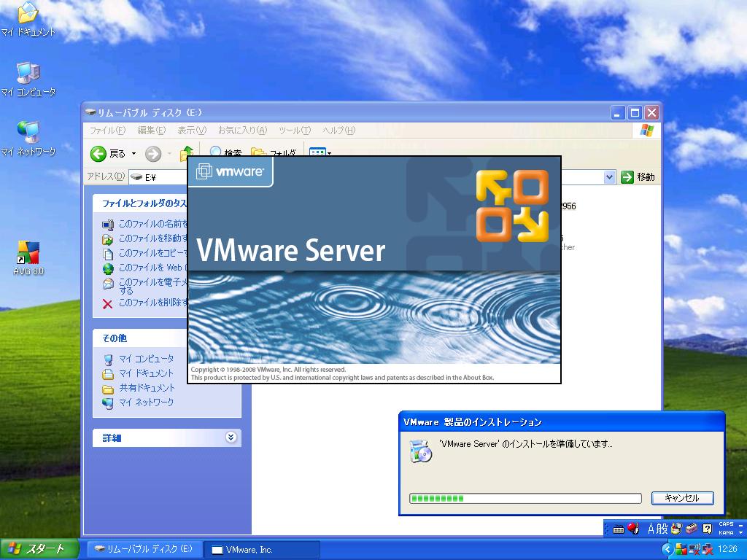Click the keyboard icon on language bar
The height and width of the screenshot is (560, 747).
(618, 529)
